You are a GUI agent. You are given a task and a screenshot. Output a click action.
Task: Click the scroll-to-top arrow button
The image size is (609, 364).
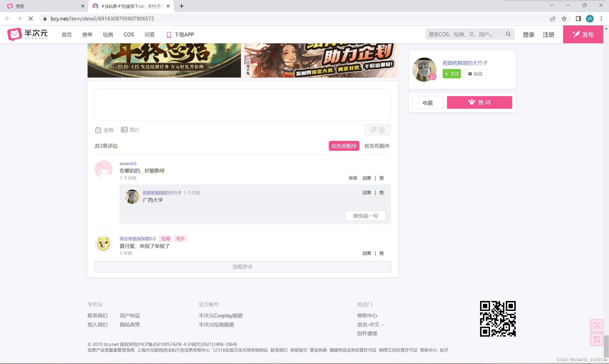click(596, 326)
